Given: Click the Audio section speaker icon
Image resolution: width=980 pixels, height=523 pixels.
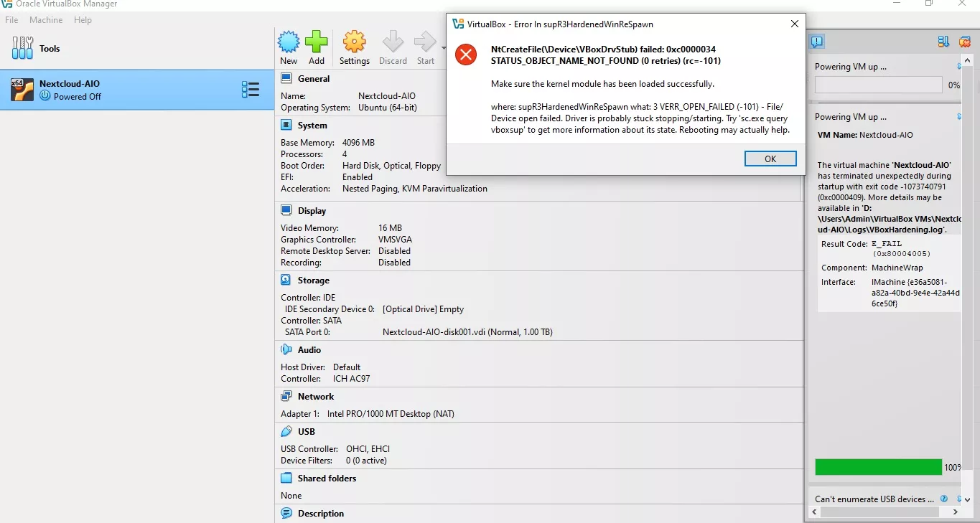Looking at the screenshot, I should pos(286,349).
